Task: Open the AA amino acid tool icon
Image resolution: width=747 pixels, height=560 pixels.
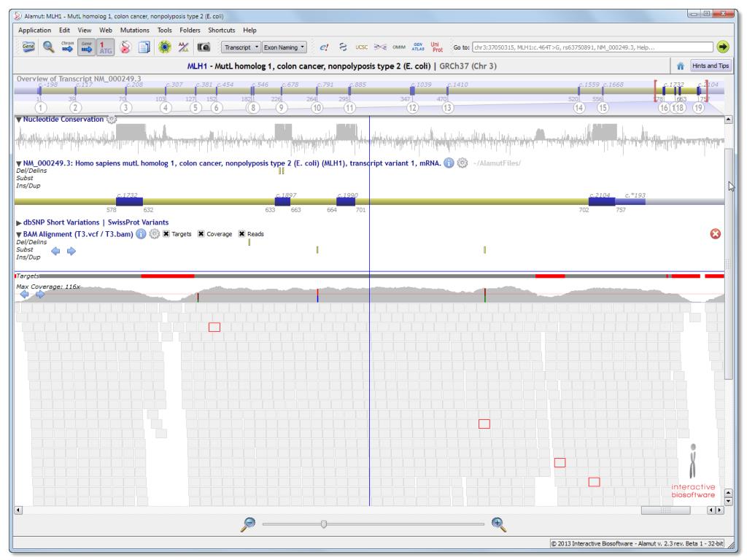Action: (x=183, y=47)
